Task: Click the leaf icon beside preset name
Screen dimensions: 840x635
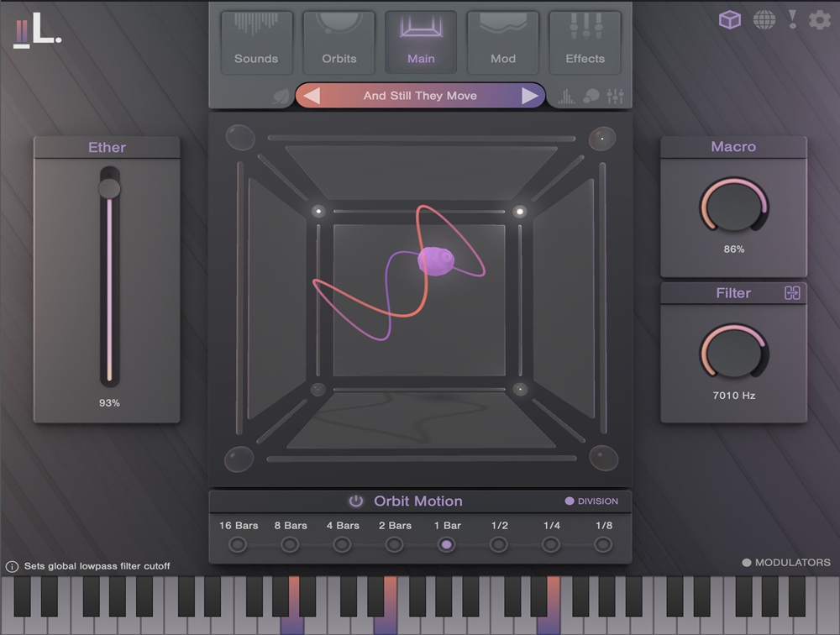Action: (x=279, y=97)
